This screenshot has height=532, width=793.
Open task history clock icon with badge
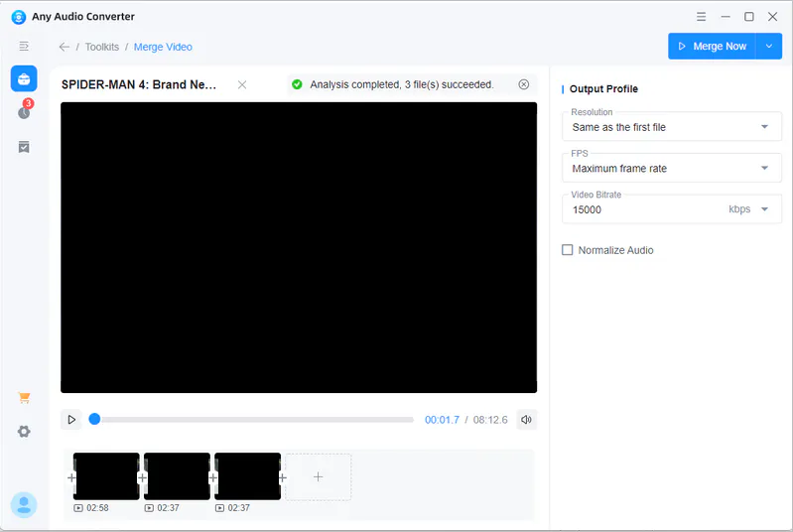pos(24,110)
